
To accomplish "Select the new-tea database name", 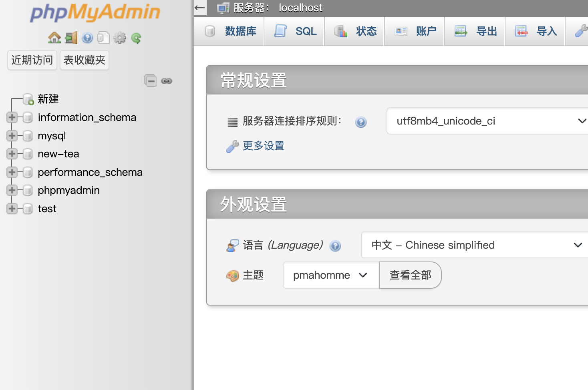I will (x=58, y=154).
